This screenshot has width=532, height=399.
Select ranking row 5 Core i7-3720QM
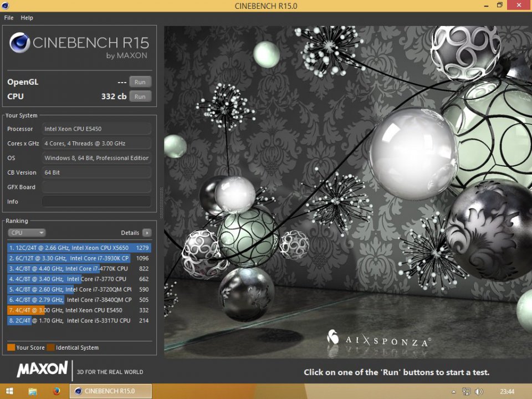(79, 289)
